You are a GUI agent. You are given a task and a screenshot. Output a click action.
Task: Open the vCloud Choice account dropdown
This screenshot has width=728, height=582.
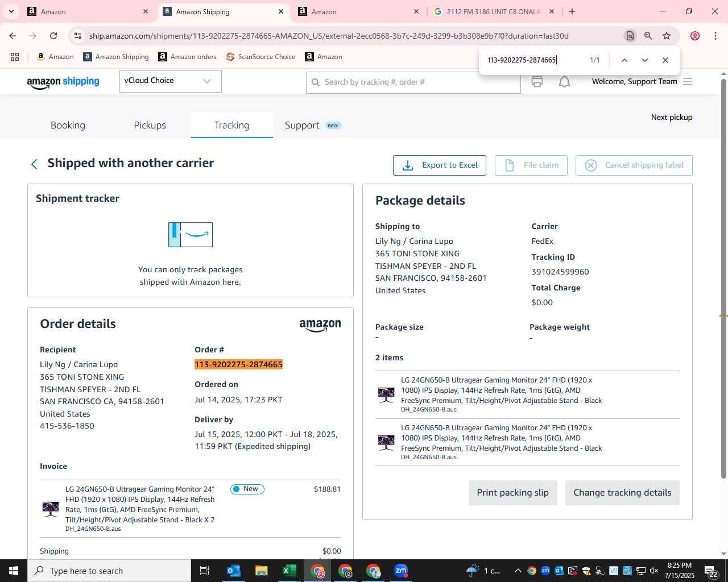170,81
